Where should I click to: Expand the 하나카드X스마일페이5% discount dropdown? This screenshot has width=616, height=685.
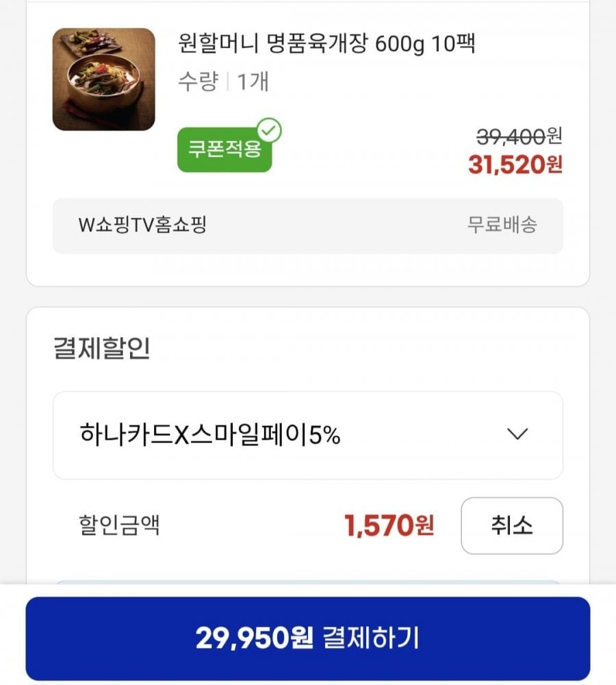click(307, 435)
